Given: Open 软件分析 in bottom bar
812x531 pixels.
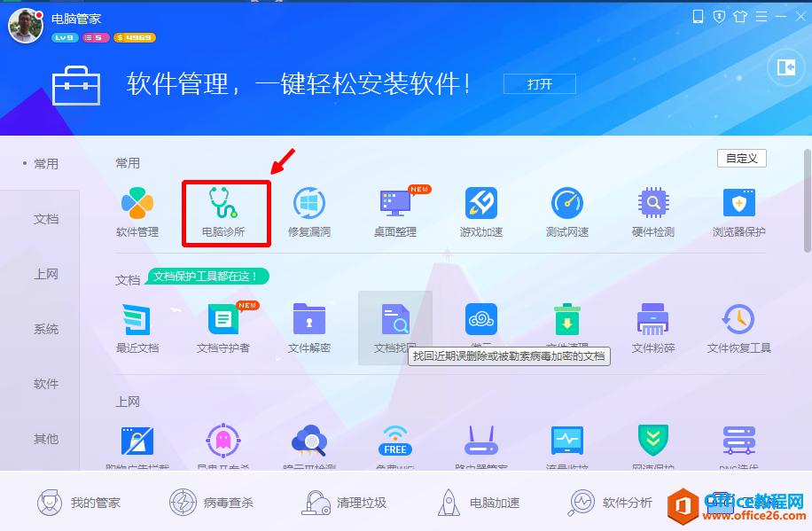Looking at the screenshot, I should pyautogui.click(x=610, y=503).
